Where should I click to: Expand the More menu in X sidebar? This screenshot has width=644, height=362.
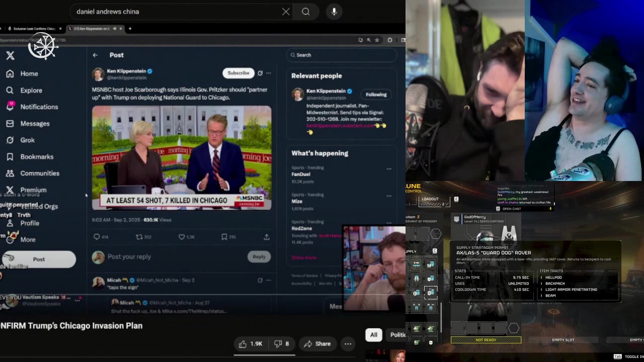click(x=21, y=240)
